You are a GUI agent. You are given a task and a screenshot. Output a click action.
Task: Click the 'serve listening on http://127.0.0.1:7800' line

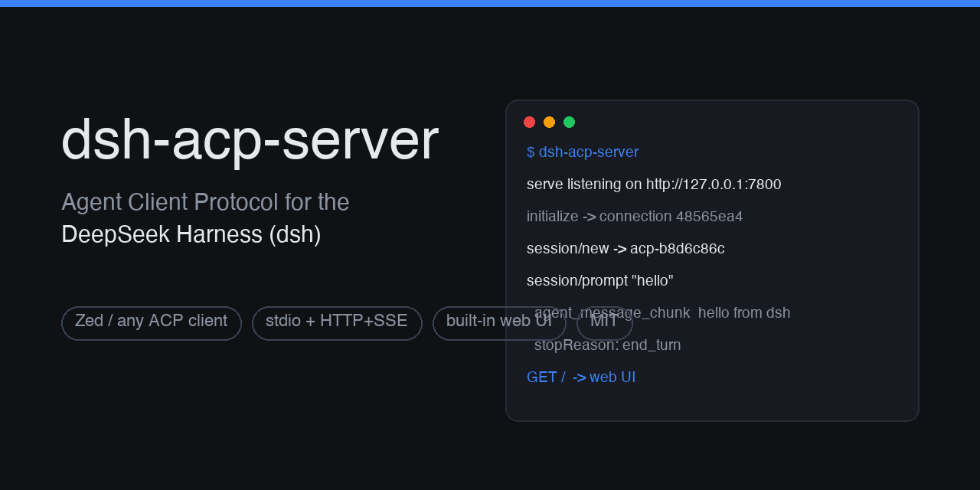click(654, 185)
